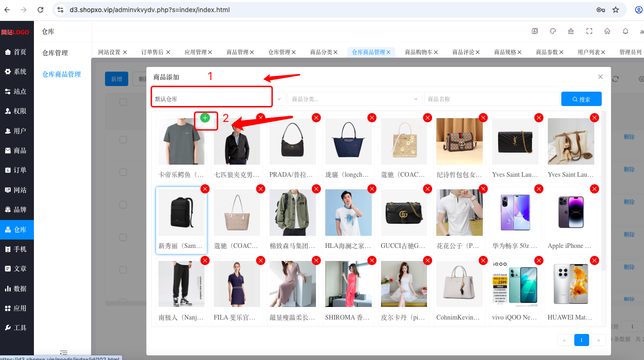Switch to the 商品管理 tab
The image size is (644, 360).
point(237,52)
